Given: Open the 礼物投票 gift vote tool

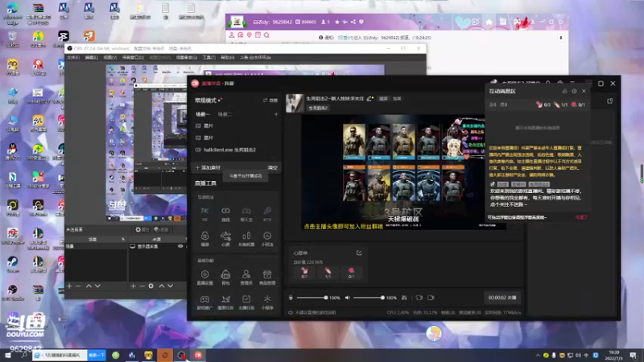Looking at the screenshot, I should coord(246,239).
